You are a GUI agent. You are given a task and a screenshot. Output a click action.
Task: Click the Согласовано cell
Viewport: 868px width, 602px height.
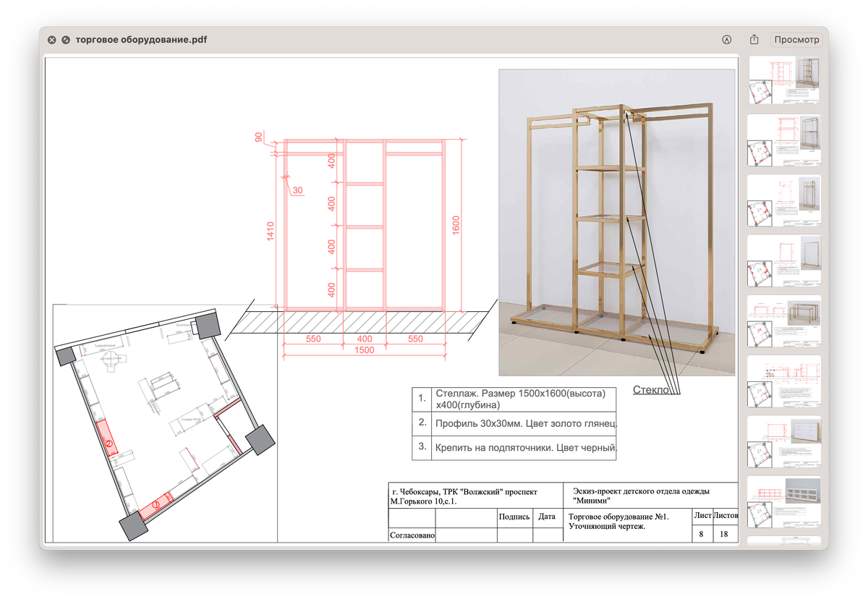click(x=413, y=535)
